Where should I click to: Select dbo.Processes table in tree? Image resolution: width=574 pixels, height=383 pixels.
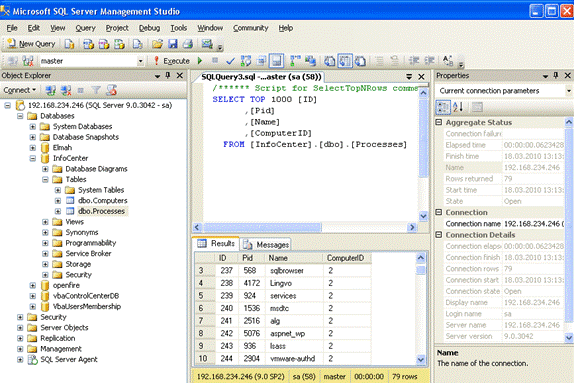[101, 211]
